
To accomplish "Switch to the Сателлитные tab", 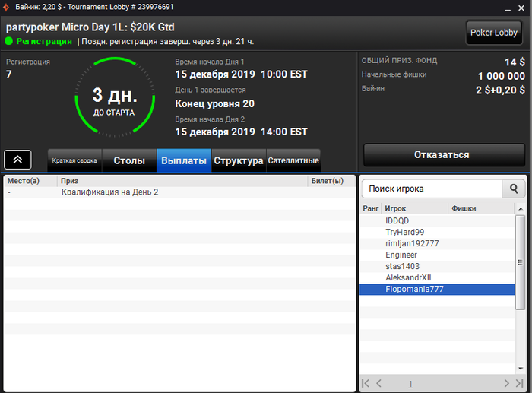I will tap(293, 160).
